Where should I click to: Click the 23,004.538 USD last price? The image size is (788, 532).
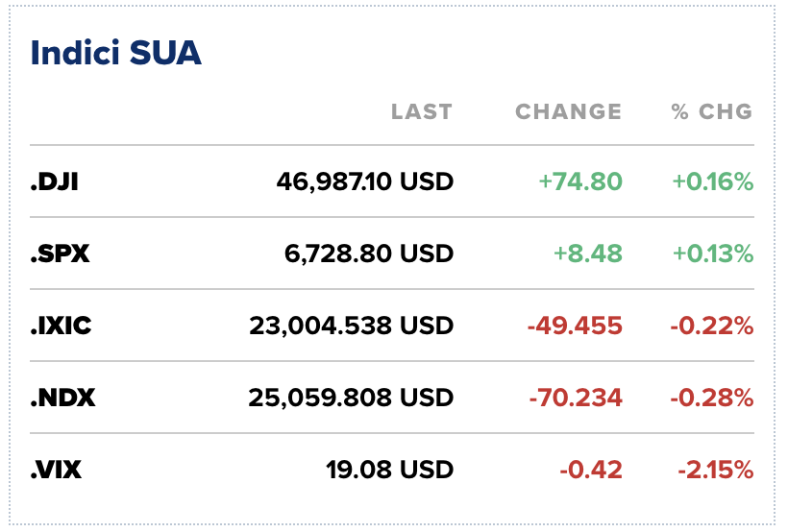tap(351, 326)
